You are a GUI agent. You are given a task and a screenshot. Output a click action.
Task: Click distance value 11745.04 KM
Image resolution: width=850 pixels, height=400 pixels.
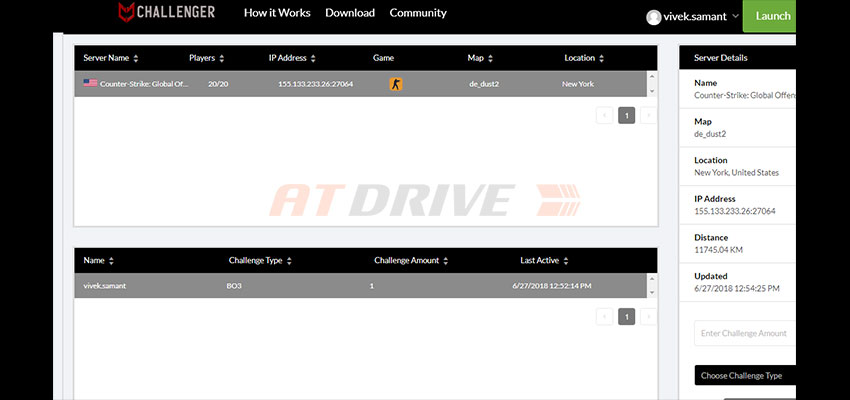tap(718, 250)
